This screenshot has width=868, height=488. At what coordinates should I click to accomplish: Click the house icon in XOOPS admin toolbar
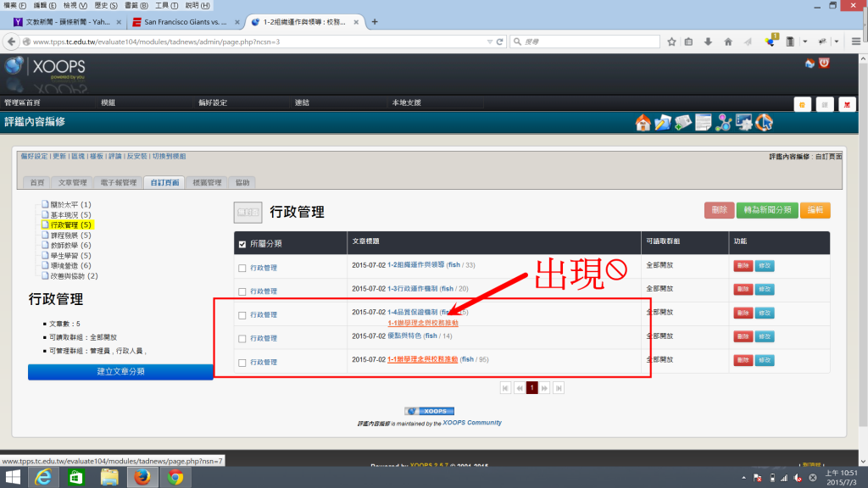643,122
